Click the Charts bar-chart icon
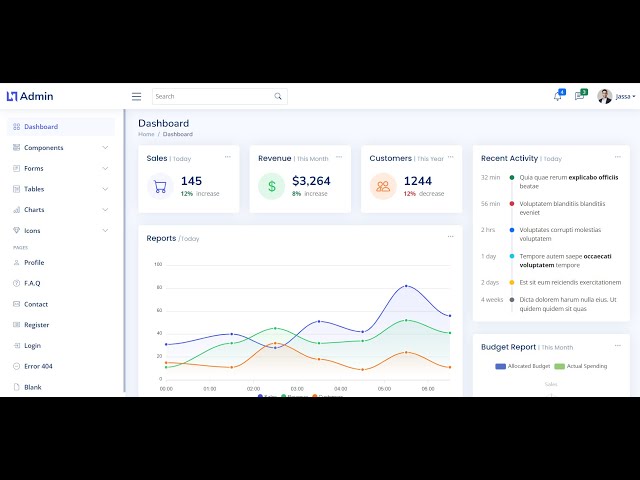Image resolution: width=640 pixels, height=480 pixels. (16, 210)
